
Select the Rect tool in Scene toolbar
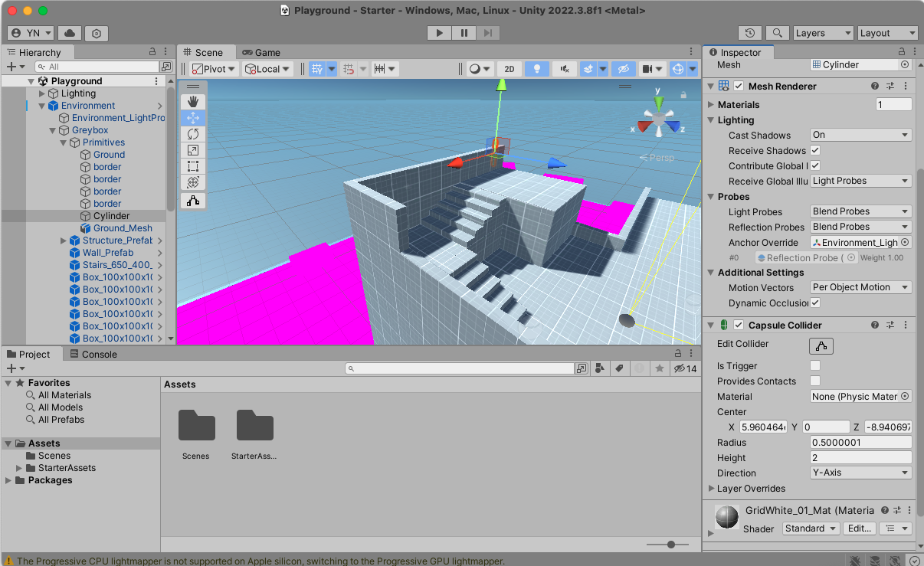[193, 166]
